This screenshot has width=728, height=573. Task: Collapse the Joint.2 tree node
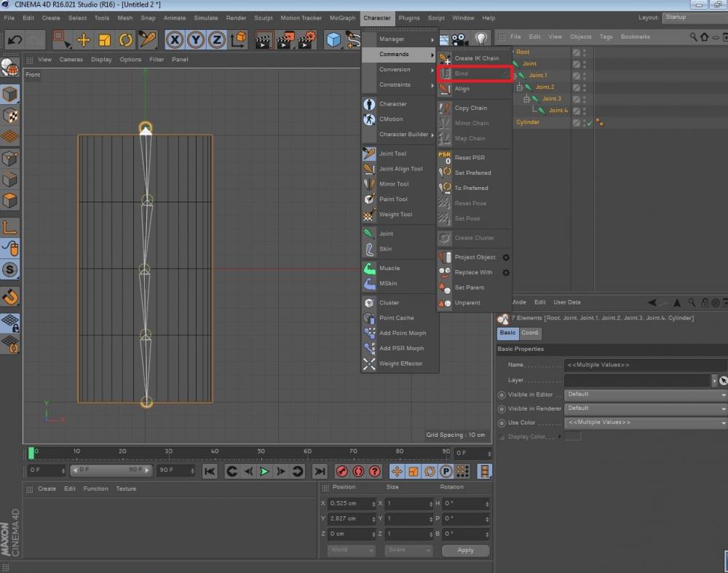[x=520, y=87]
